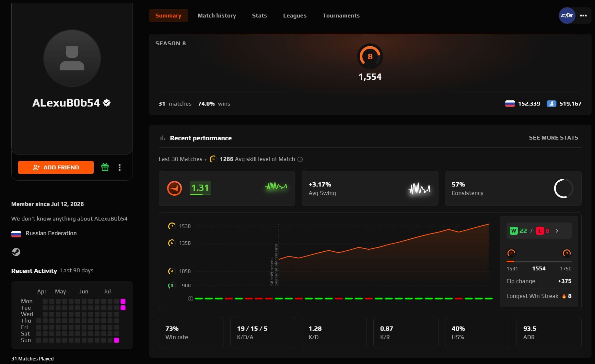Open the Stats tab

(x=259, y=16)
